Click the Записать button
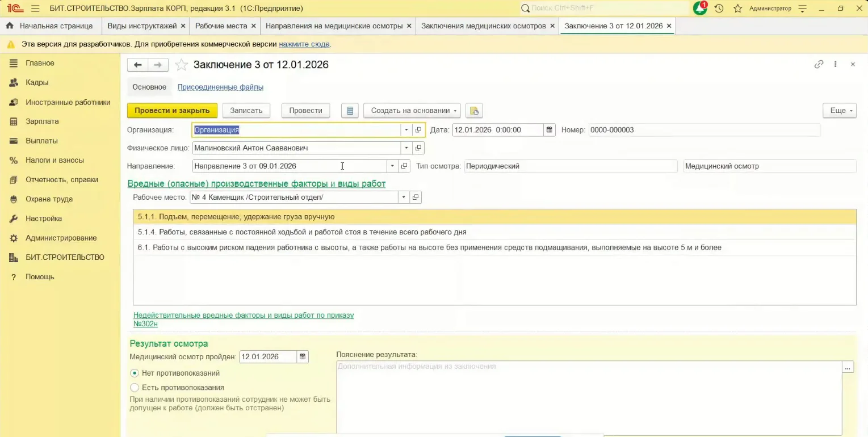The width and height of the screenshot is (868, 437). (246, 111)
